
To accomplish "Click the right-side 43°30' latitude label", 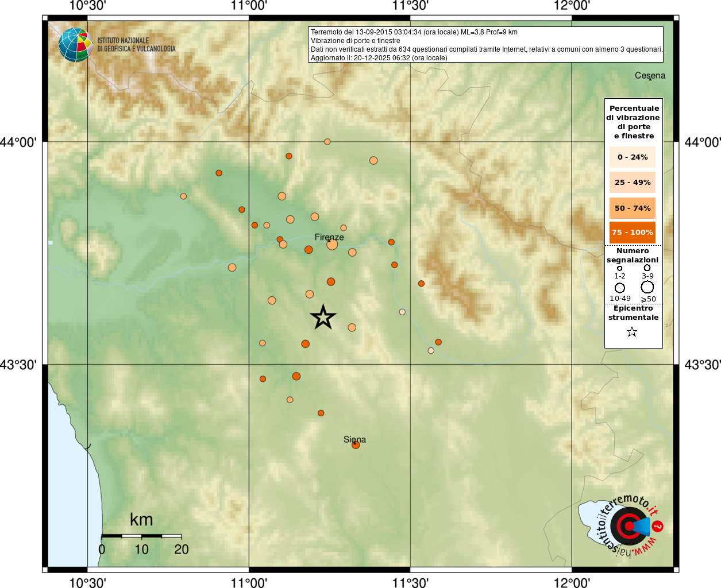I will (702, 365).
